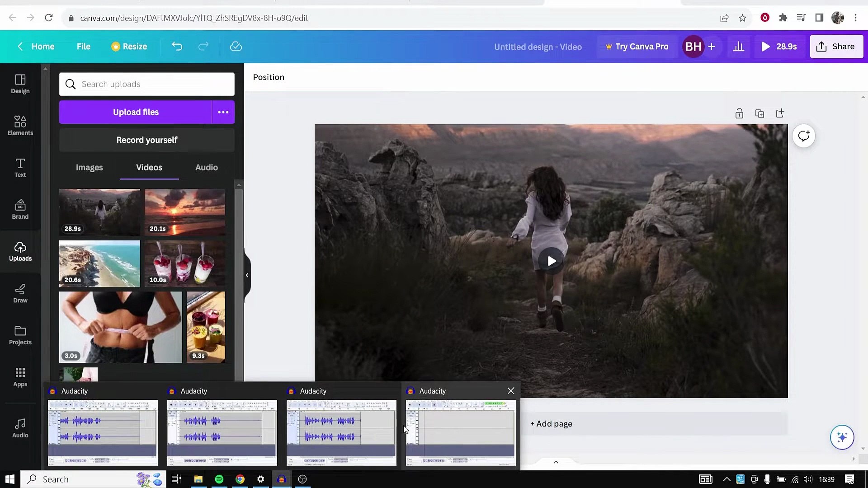868x488 pixels.
Task: Open the Uploads panel in the sidebar
Action: 20,252
